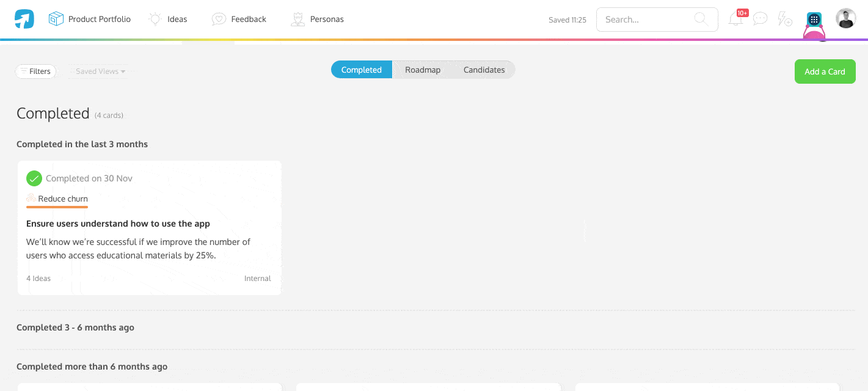Open the Filters panel
Screen dimensions: 868x391
click(x=35, y=71)
